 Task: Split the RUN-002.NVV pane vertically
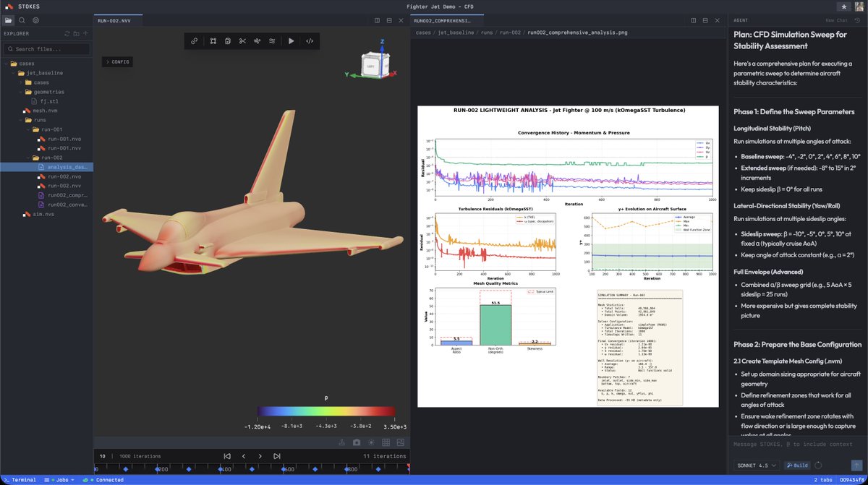(x=378, y=20)
